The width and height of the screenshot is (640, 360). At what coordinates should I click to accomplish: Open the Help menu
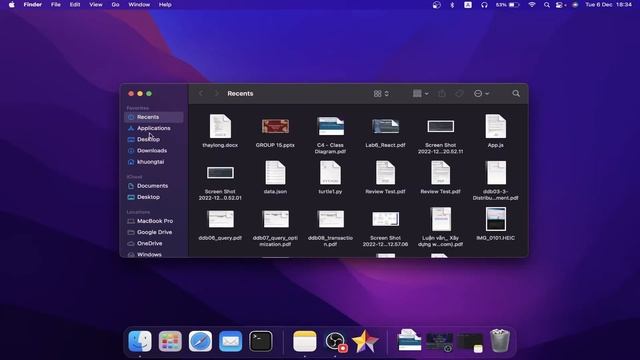(x=165, y=5)
